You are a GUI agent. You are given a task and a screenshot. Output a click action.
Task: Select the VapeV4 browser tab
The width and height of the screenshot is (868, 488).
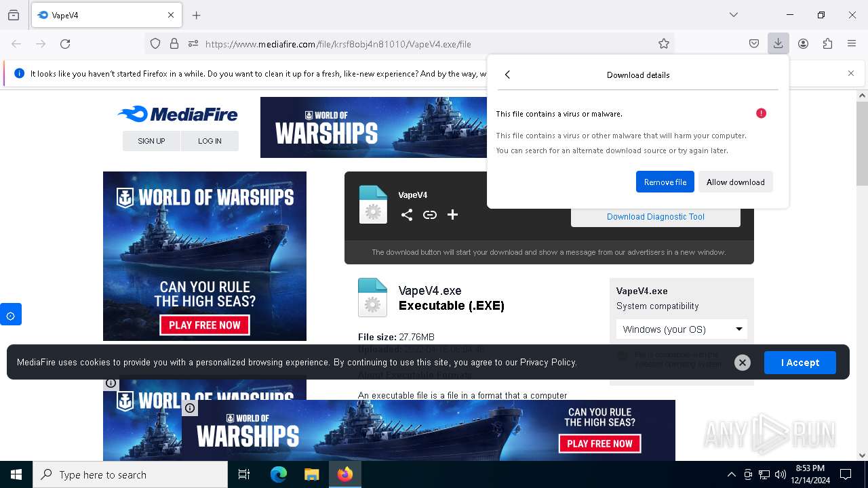[x=106, y=15]
